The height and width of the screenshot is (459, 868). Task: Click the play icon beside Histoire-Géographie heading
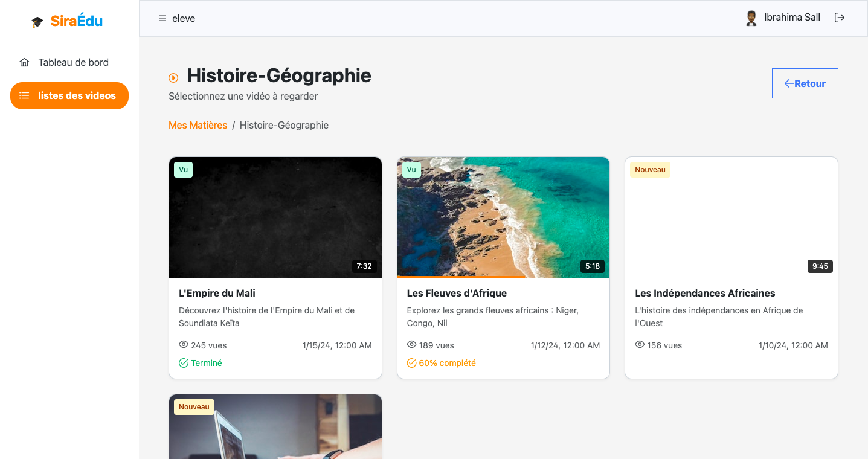tap(173, 77)
